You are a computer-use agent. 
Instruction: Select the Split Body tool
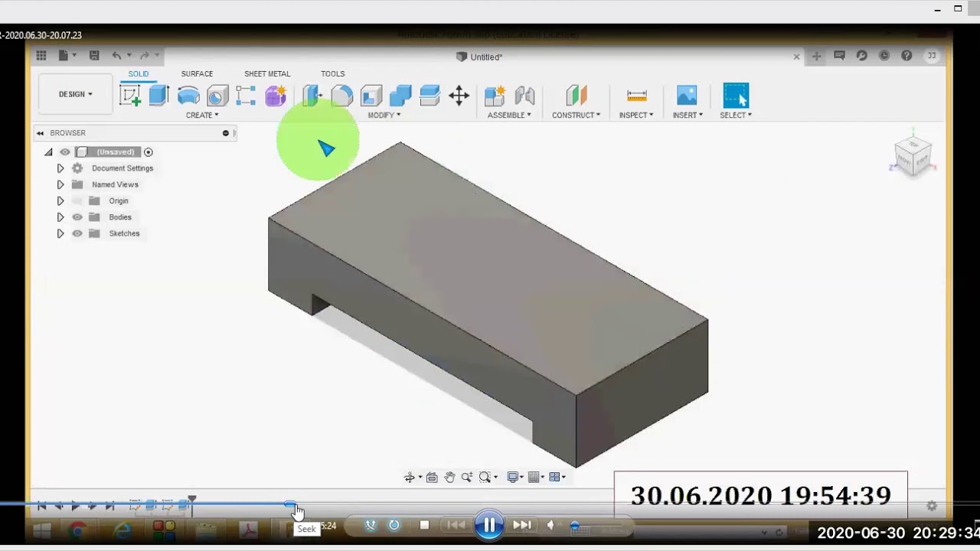(x=430, y=96)
